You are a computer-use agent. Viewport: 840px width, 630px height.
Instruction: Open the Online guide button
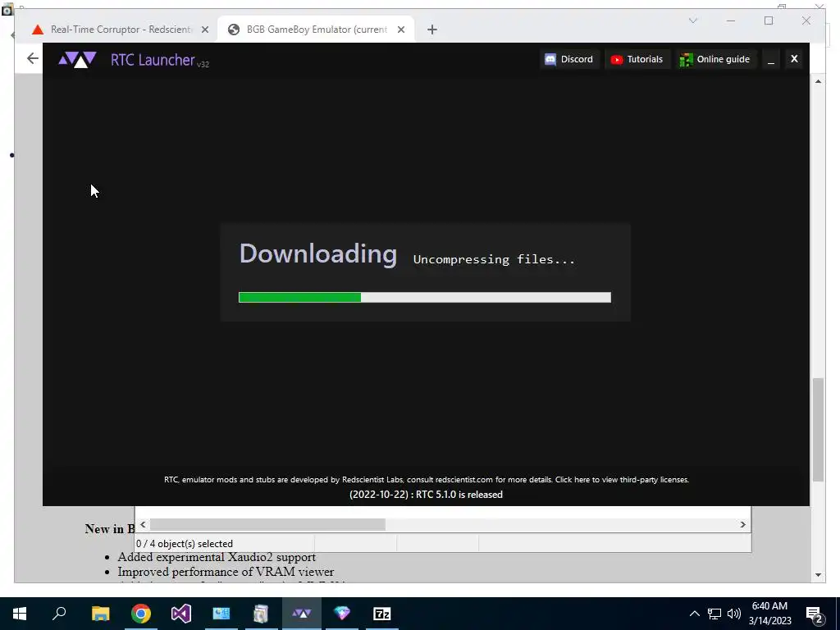(714, 59)
